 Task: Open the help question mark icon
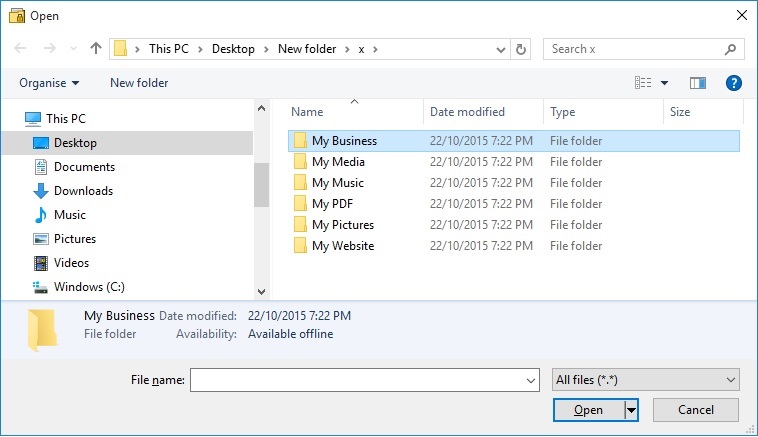tap(733, 83)
